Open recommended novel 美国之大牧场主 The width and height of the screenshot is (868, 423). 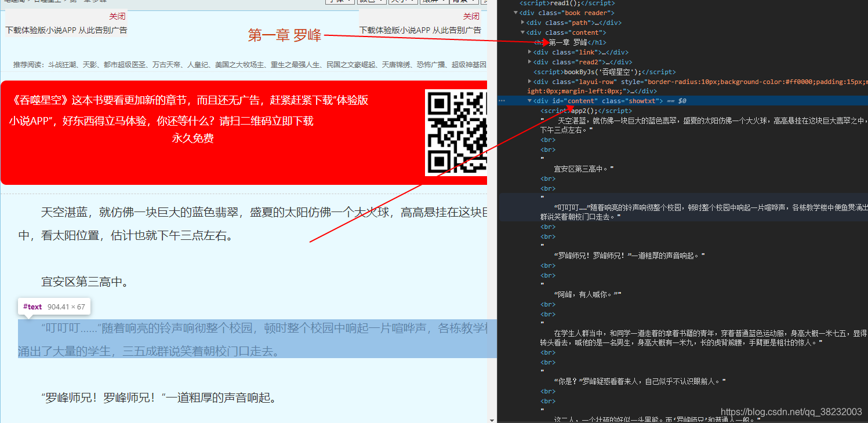239,64
